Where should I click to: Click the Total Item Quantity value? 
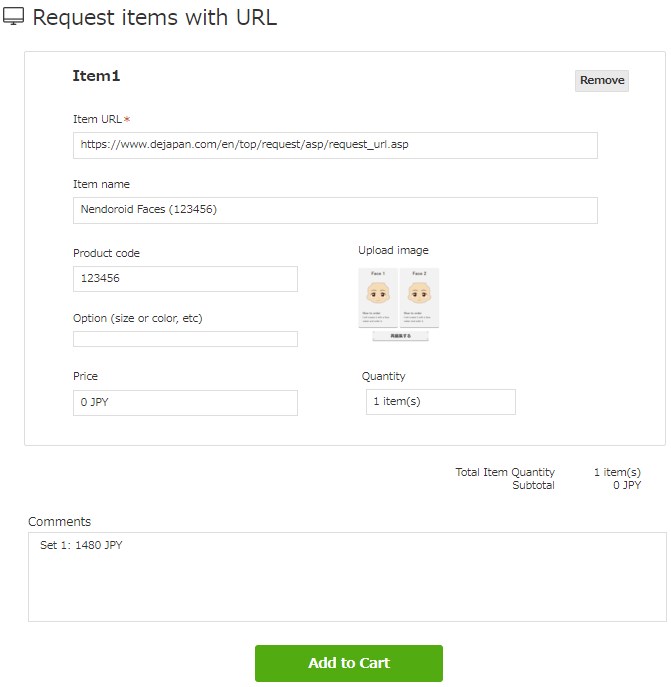point(617,472)
